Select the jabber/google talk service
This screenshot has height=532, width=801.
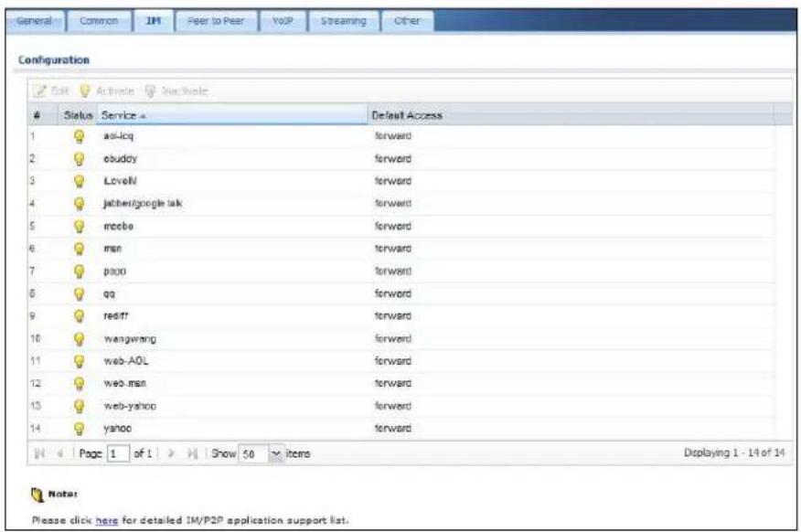pyautogui.click(x=143, y=204)
